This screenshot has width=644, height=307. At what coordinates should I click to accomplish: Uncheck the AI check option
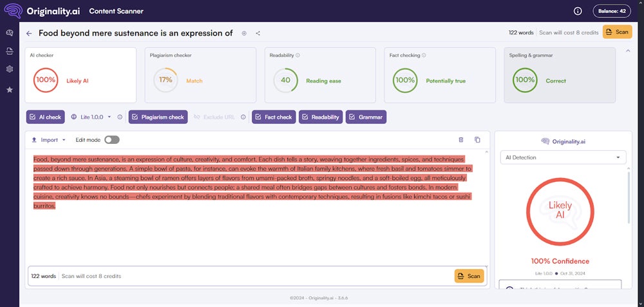[x=45, y=117]
